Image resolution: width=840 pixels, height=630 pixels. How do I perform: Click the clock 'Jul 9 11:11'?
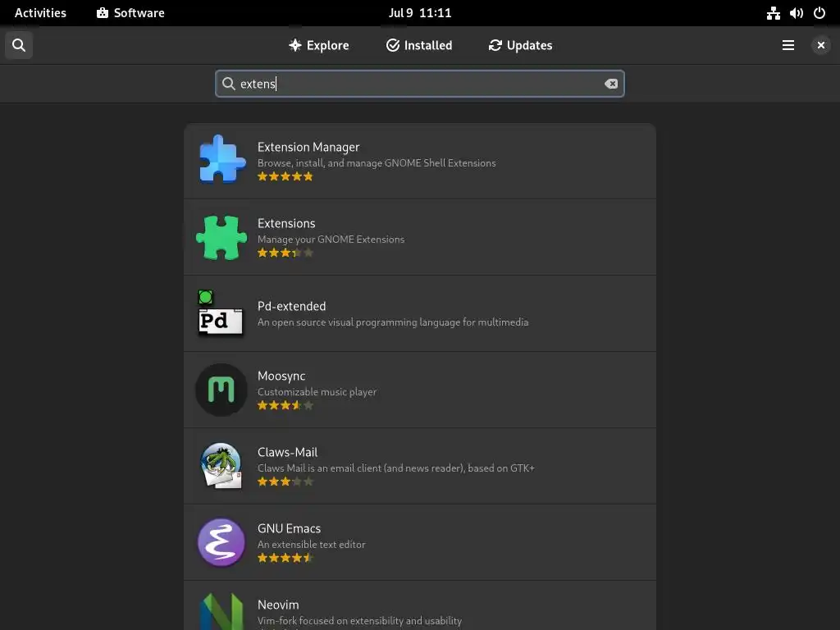pos(420,13)
